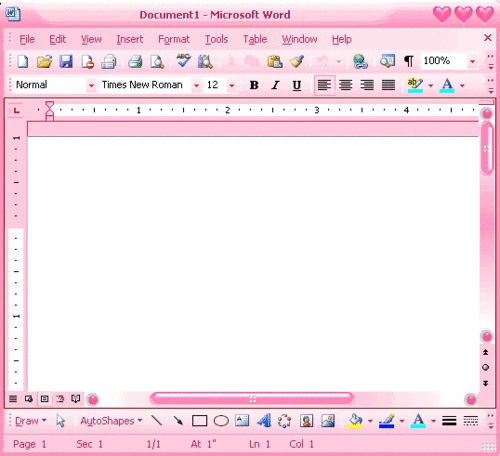Open Fill Color dropdown arrow in Drawing toolbar
Viewport: 500px width, 456px height.
(370, 421)
